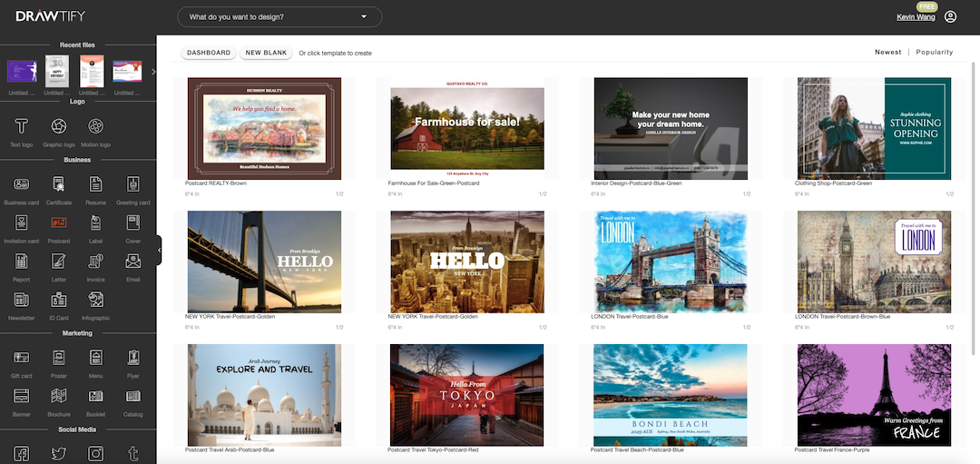Choose the LONDON Travel-Postcard-Brown-Blue template
980x464 pixels.
coord(874,262)
